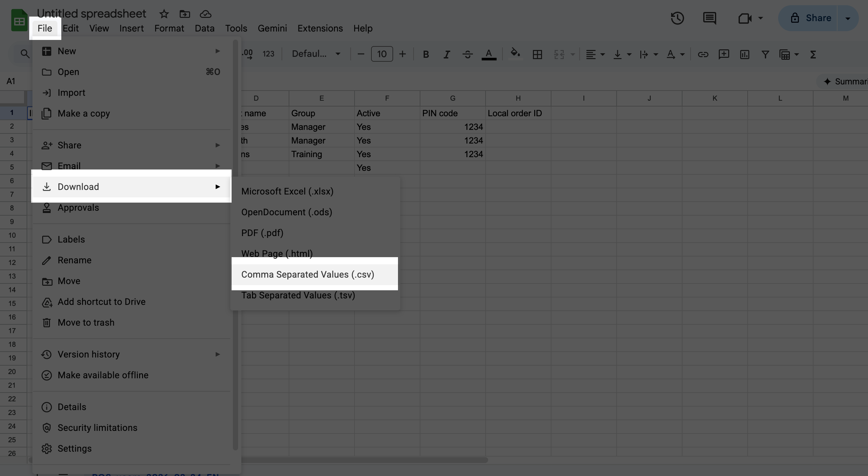
Task: Open the Insert menu
Action: (131, 28)
